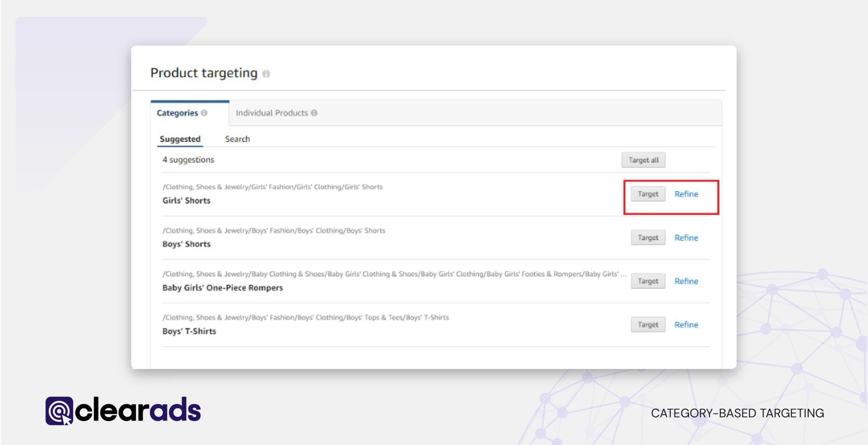Click the info icon beside Individual Products

click(315, 113)
